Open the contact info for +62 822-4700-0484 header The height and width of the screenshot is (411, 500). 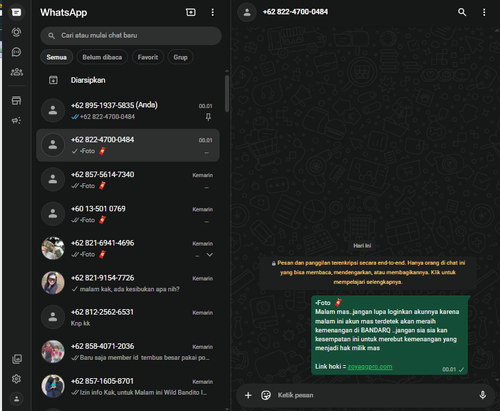point(295,12)
